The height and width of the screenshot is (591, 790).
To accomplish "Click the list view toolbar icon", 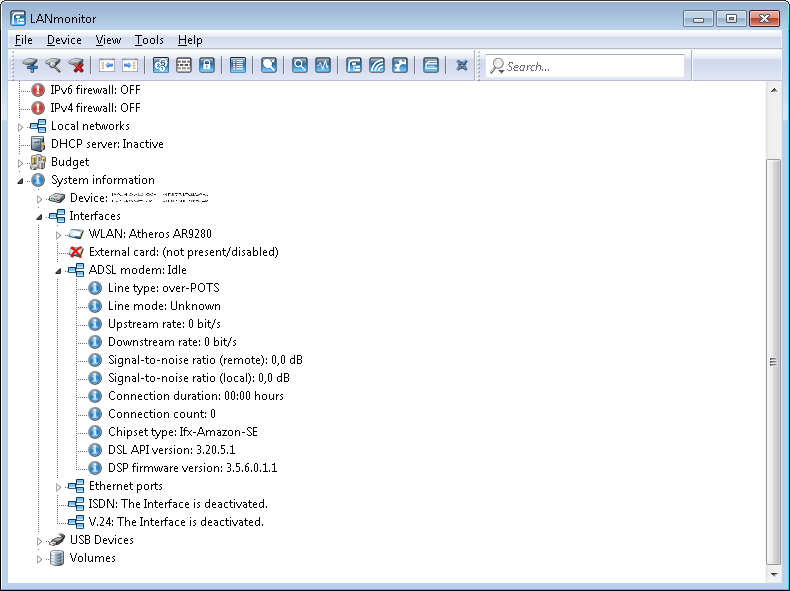I will (x=238, y=66).
